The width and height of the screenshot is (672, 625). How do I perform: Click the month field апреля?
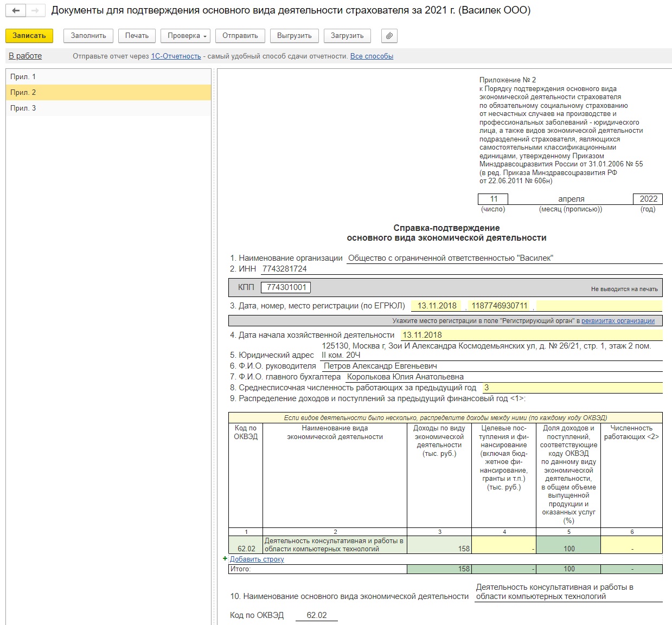point(571,199)
